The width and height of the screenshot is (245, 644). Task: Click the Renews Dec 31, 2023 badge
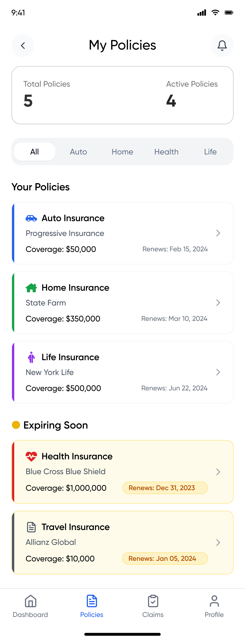[165, 488]
